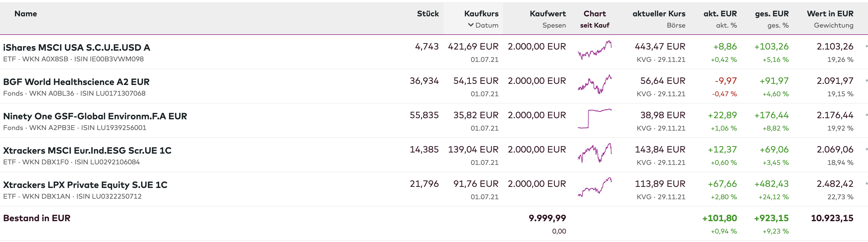Sort by the Wert in EUR header

(830, 14)
